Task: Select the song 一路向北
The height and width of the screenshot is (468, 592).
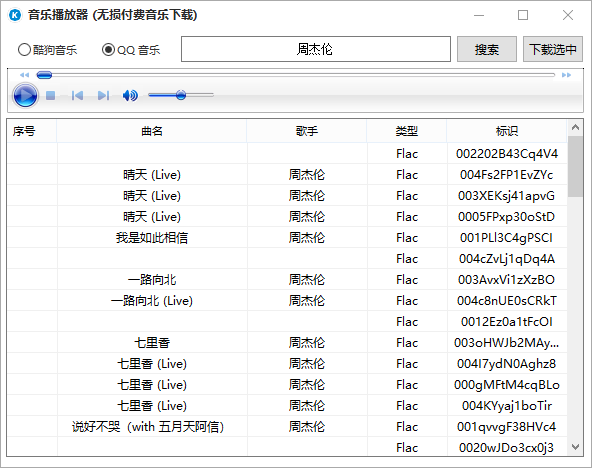Action: [287, 280]
